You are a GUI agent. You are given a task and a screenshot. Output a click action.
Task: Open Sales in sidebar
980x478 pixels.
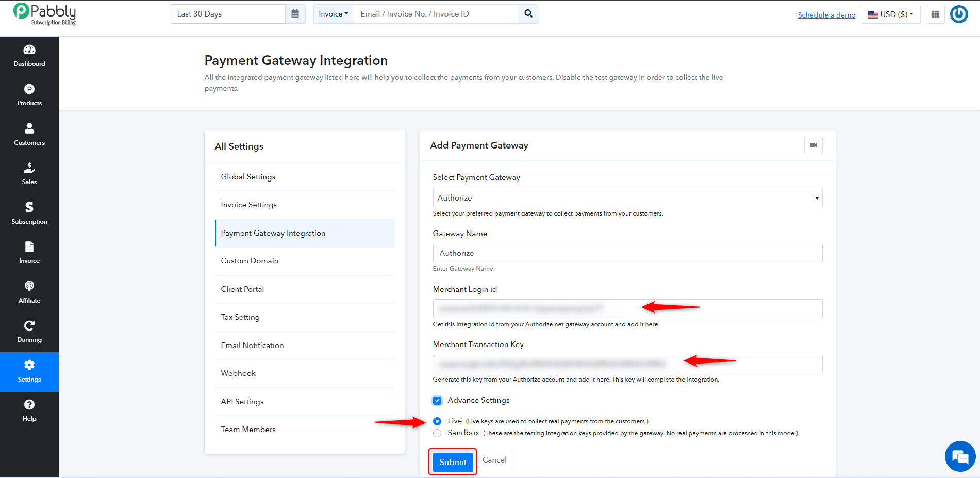[29, 174]
